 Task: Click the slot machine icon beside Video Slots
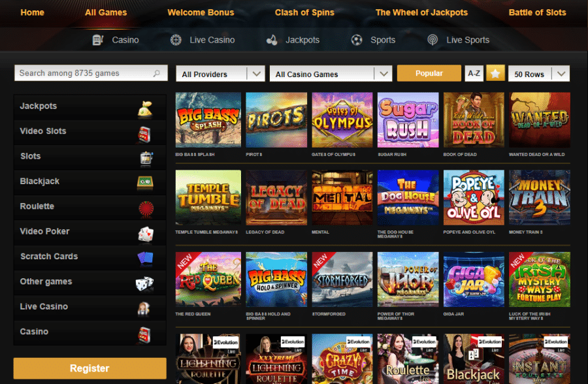(145, 135)
